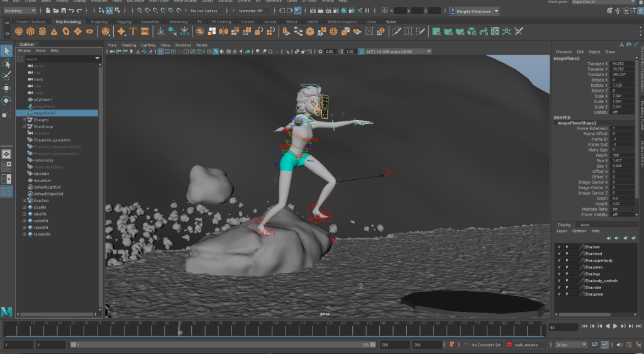Select the Multi-Cut knife tool in shelf
The height and width of the screenshot is (354, 644).
396,31
